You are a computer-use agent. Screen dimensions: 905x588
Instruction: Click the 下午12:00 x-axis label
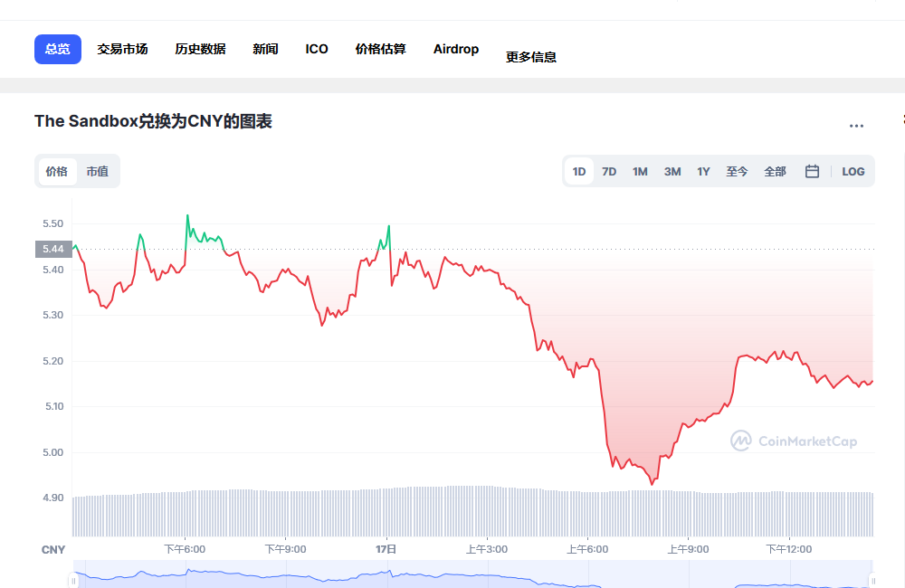789,549
